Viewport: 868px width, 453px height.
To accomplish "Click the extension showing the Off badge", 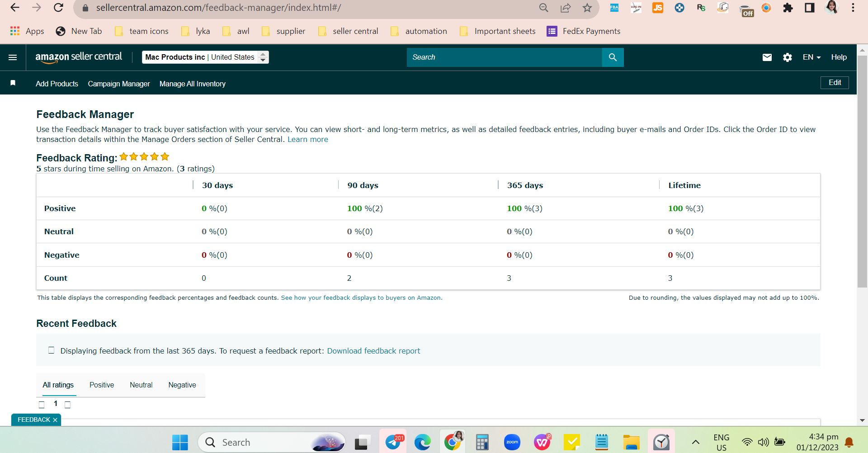I will tap(746, 10).
